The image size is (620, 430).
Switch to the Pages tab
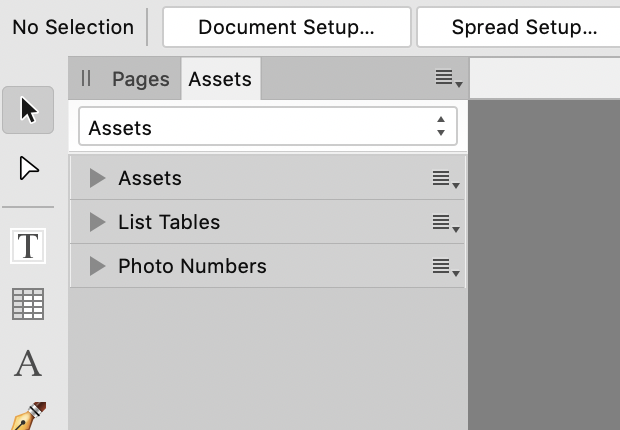pyautogui.click(x=141, y=79)
